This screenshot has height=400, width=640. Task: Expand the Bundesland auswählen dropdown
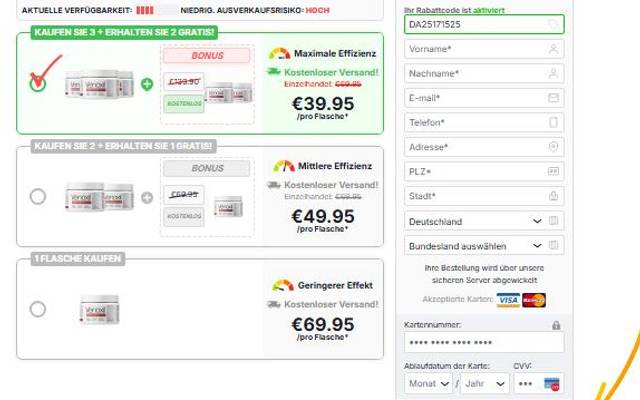coord(476,245)
